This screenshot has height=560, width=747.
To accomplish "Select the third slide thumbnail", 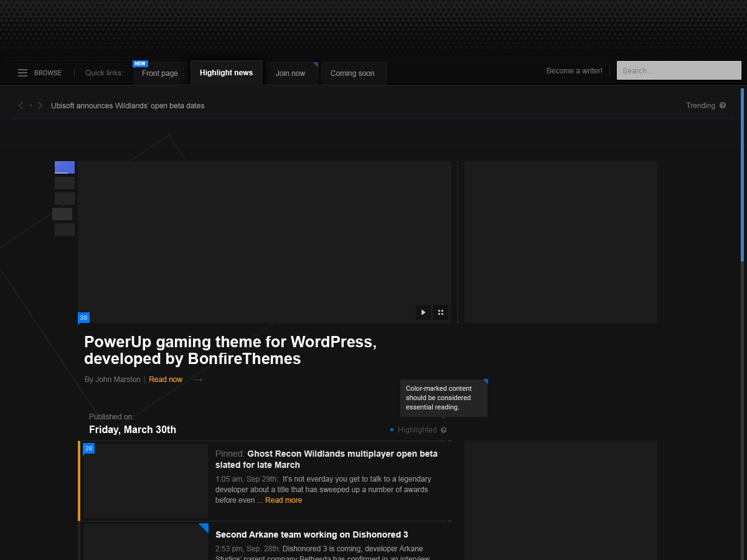I will click(65, 198).
